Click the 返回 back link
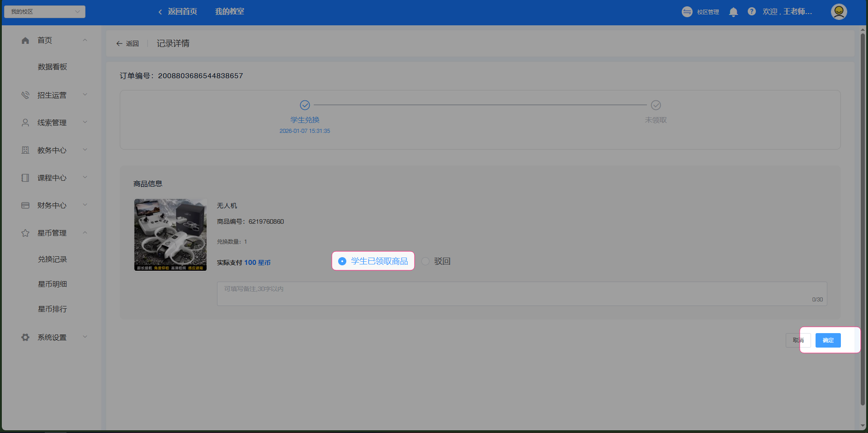The height and width of the screenshot is (433, 868). pos(132,43)
